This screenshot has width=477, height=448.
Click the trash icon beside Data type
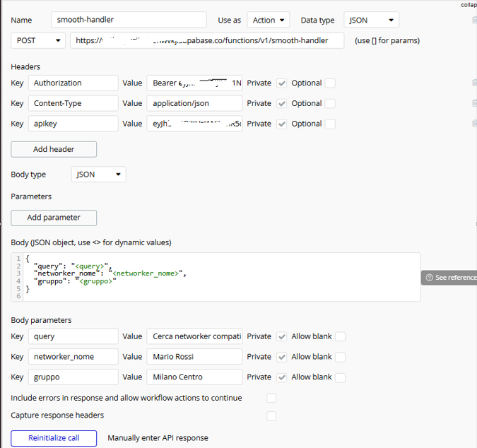(x=474, y=20)
